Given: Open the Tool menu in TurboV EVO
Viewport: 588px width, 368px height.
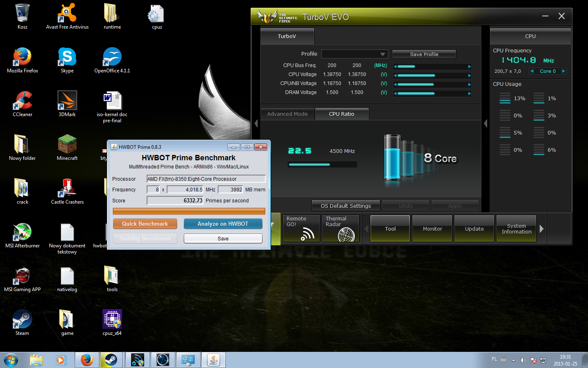Looking at the screenshot, I should (x=390, y=229).
